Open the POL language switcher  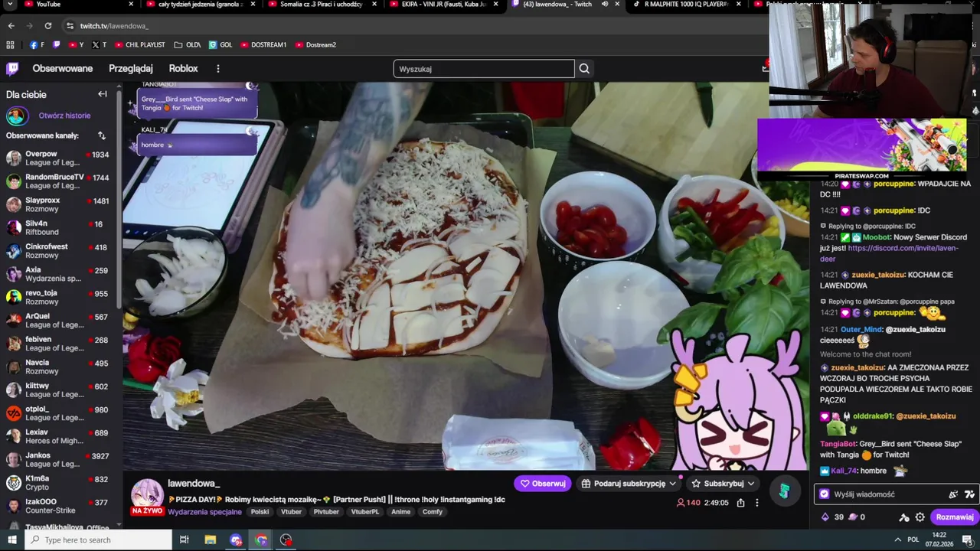[x=913, y=540]
